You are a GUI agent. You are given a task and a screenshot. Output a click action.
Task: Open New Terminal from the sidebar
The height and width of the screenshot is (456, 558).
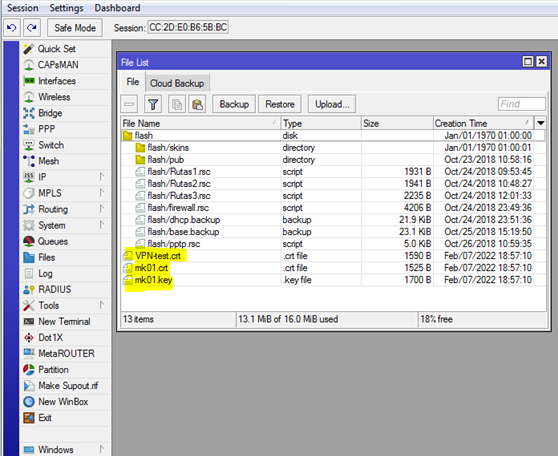tap(65, 321)
